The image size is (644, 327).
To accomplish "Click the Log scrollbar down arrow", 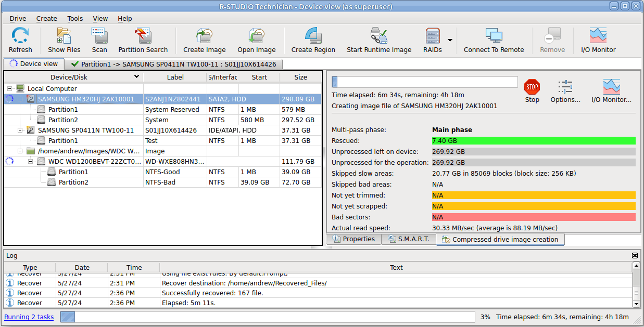I will pos(636,304).
